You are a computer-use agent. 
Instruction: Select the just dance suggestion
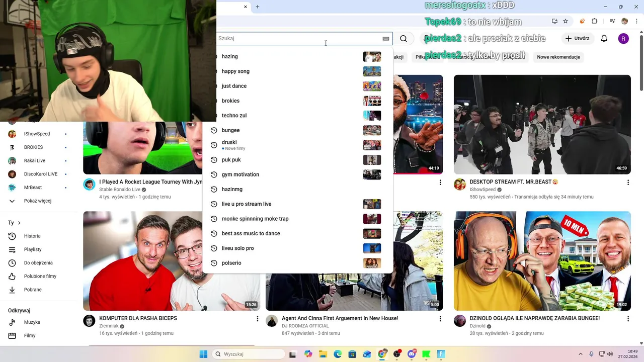297,86
